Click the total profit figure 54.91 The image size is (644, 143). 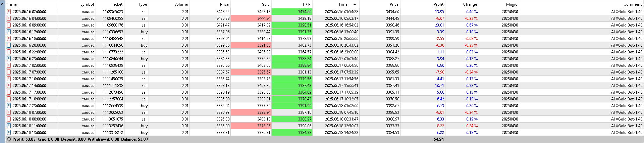[439, 139]
